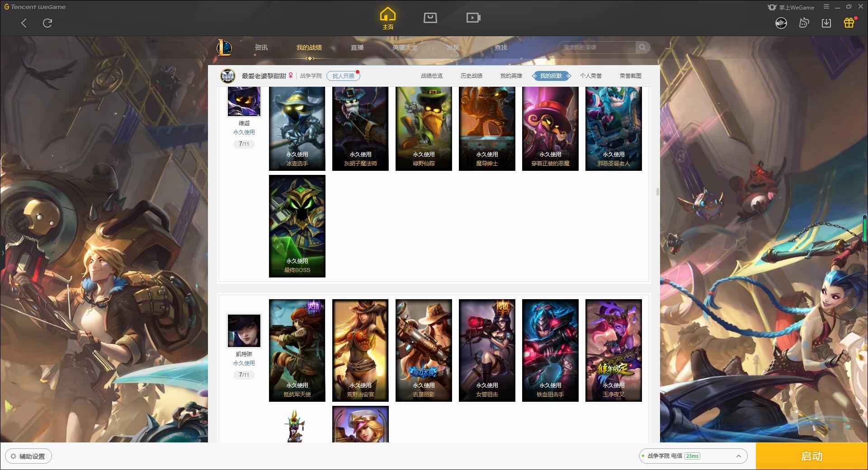Switch to 个人荣誉 sub-tab
This screenshot has width=868, height=470.
click(591, 76)
